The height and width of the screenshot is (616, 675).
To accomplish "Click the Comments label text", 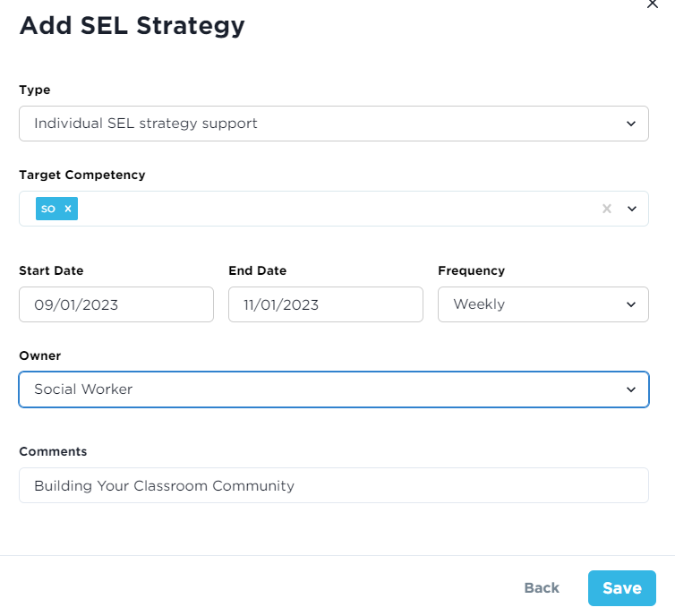I will coord(53,451).
